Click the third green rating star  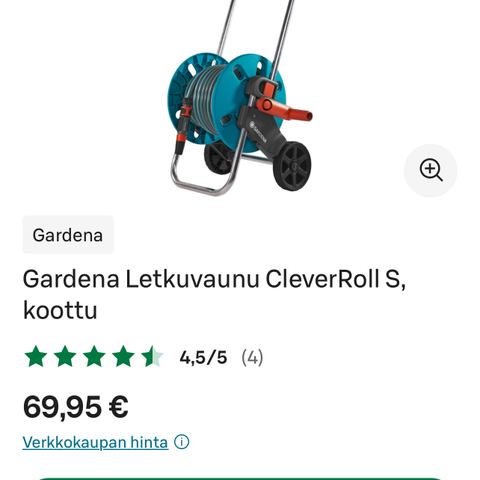[94, 357]
